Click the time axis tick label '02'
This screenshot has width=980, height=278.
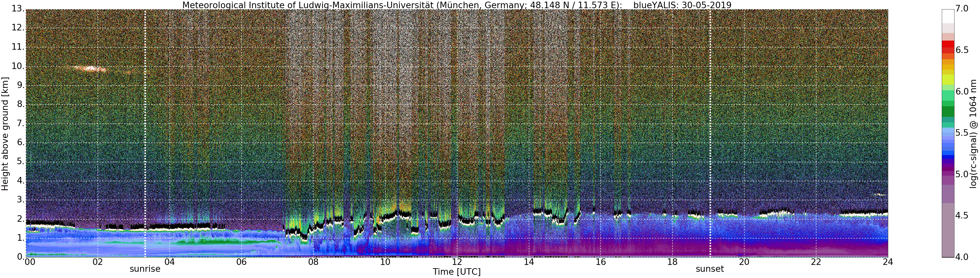coord(98,262)
